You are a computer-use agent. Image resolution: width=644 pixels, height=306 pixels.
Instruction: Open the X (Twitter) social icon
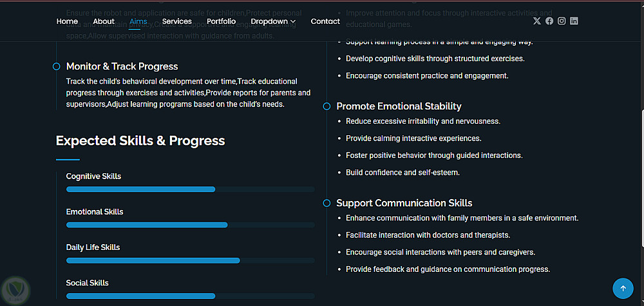click(537, 21)
